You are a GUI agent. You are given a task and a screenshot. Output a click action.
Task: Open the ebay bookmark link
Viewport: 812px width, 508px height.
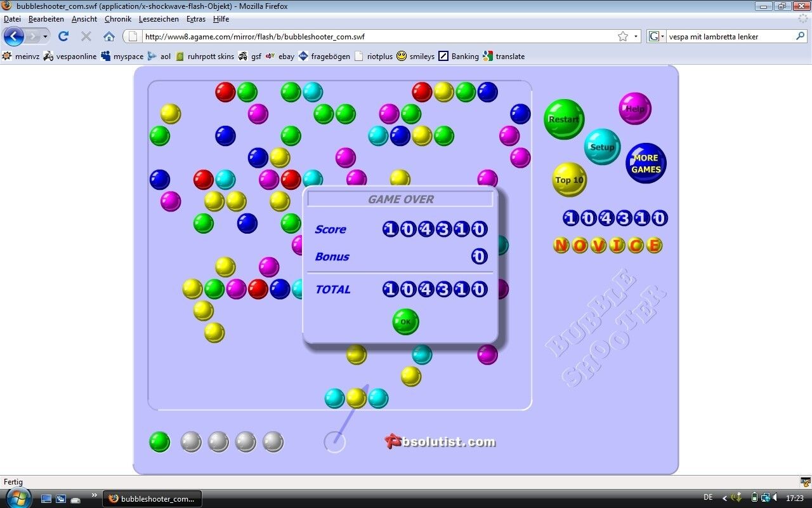[280, 57]
